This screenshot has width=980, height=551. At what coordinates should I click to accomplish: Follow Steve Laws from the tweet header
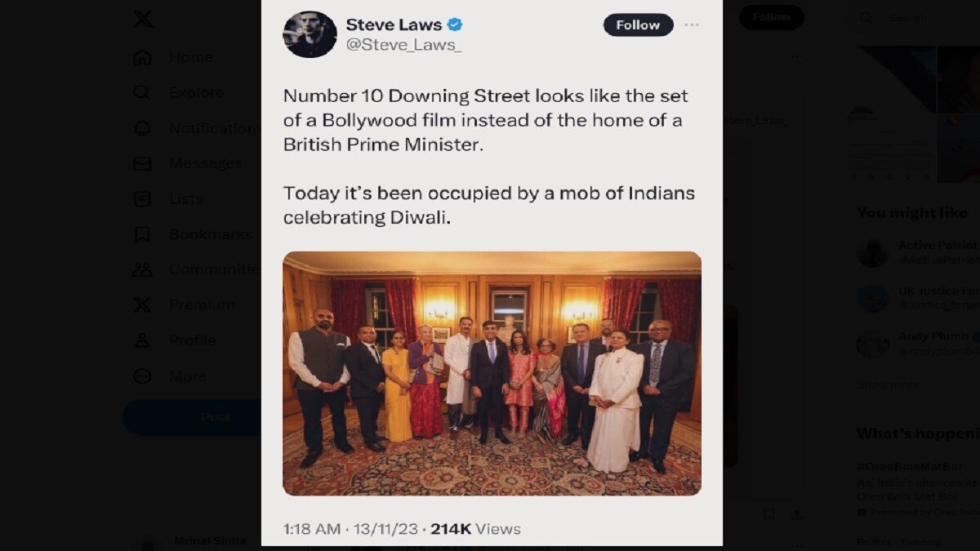tap(639, 25)
